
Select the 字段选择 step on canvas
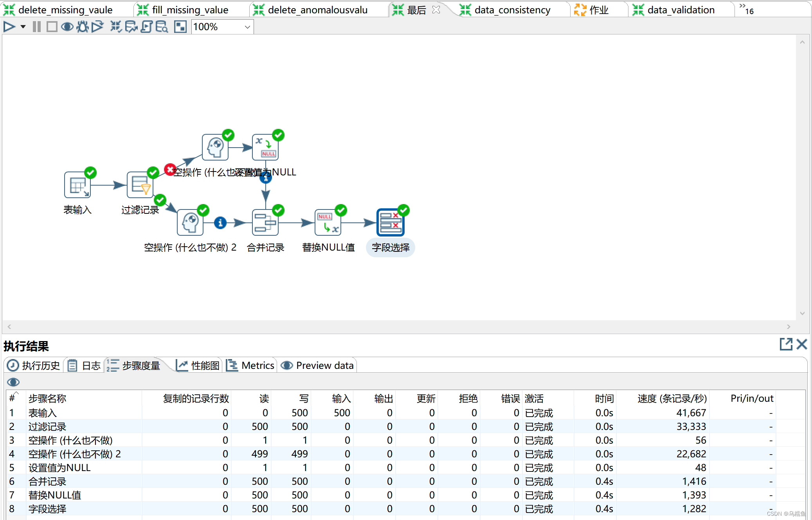click(x=390, y=222)
